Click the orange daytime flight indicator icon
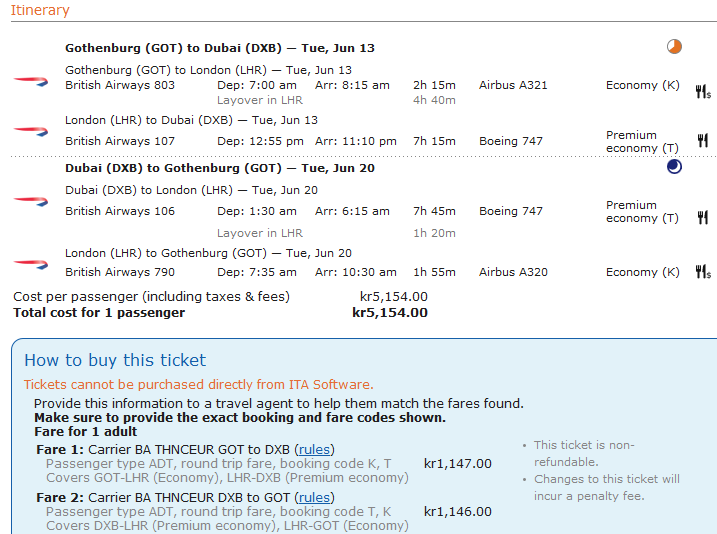This screenshot has width=717, height=534. coord(674,47)
